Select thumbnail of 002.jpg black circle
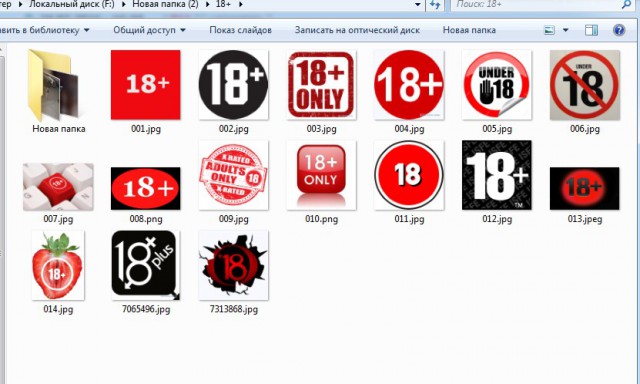The width and height of the screenshot is (640, 384). (x=233, y=84)
